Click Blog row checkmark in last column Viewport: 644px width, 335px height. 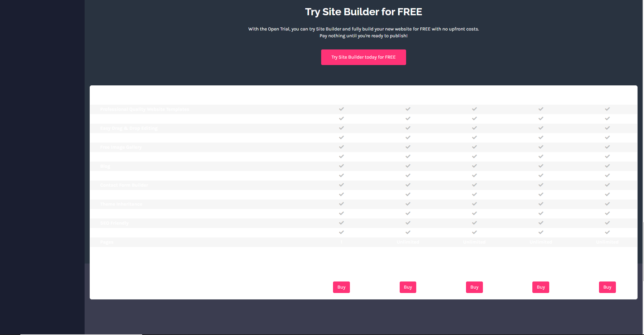pos(607,166)
